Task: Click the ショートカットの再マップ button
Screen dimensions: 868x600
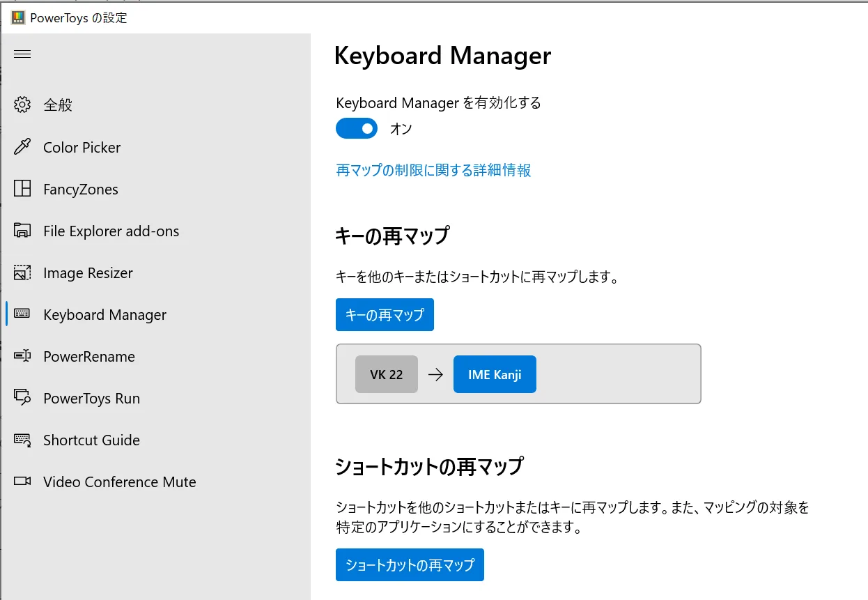Action: click(x=410, y=564)
